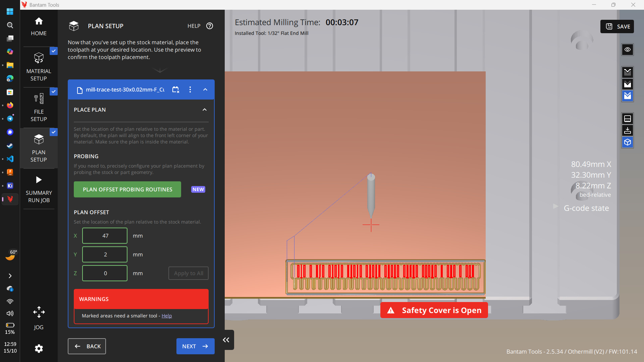Collapse the Place Plan section
Viewport: 644px width, 362px height.
pyautogui.click(x=205, y=110)
